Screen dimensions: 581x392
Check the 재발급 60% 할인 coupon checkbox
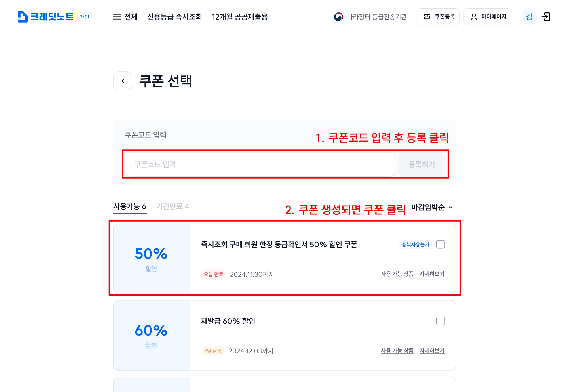[440, 321]
